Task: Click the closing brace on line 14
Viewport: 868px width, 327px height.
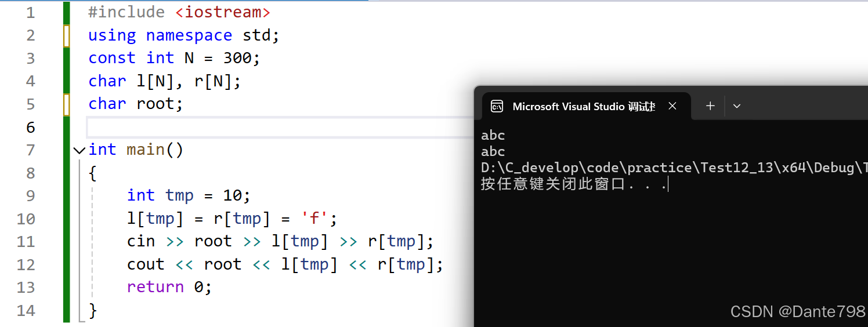Action: point(93,310)
